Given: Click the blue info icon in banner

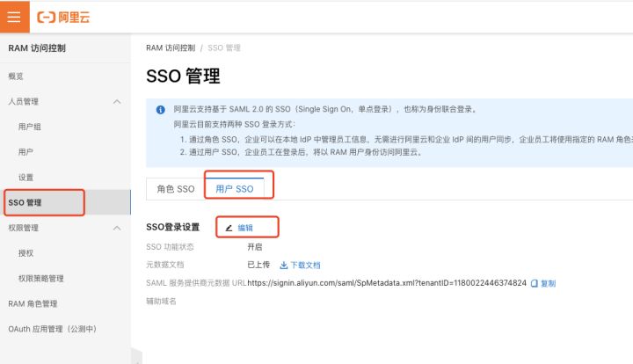Looking at the screenshot, I should (x=160, y=110).
